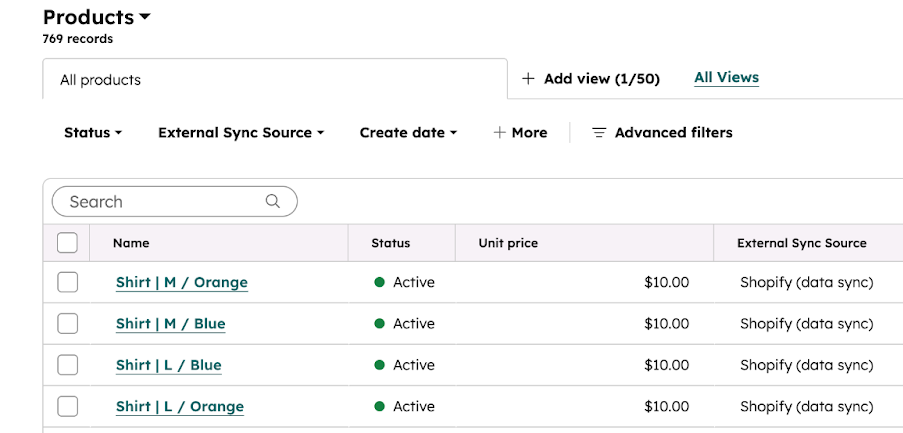Image resolution: width=903 pixels, height=433 pixels.
Task: Open the All Views link
Action: (x=727, y=78)
